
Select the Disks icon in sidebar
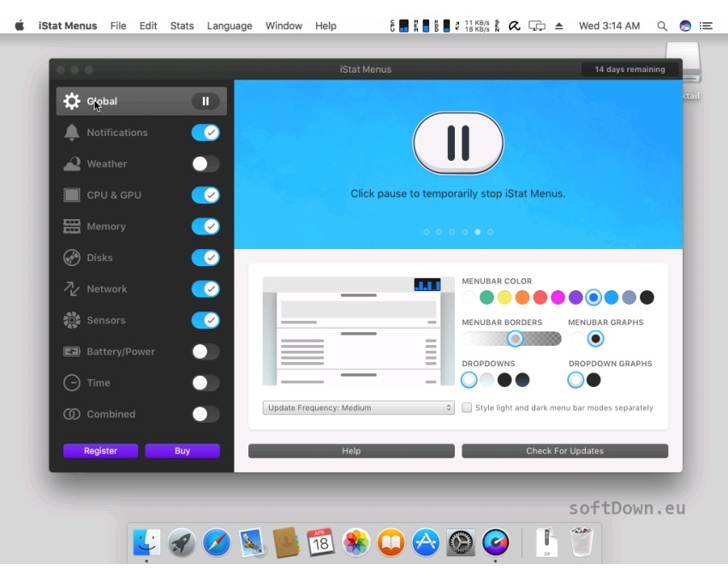[x=71, y=258]
